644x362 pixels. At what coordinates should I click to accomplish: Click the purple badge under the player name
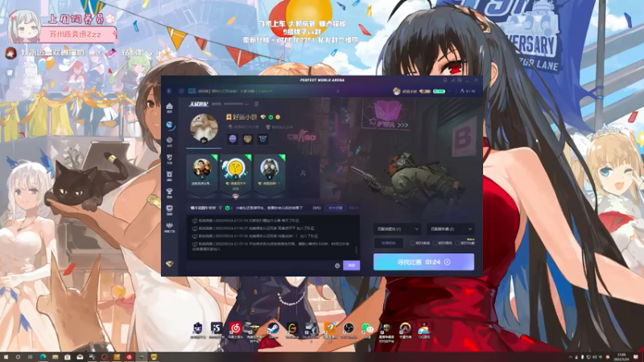(x=233, y=139)
